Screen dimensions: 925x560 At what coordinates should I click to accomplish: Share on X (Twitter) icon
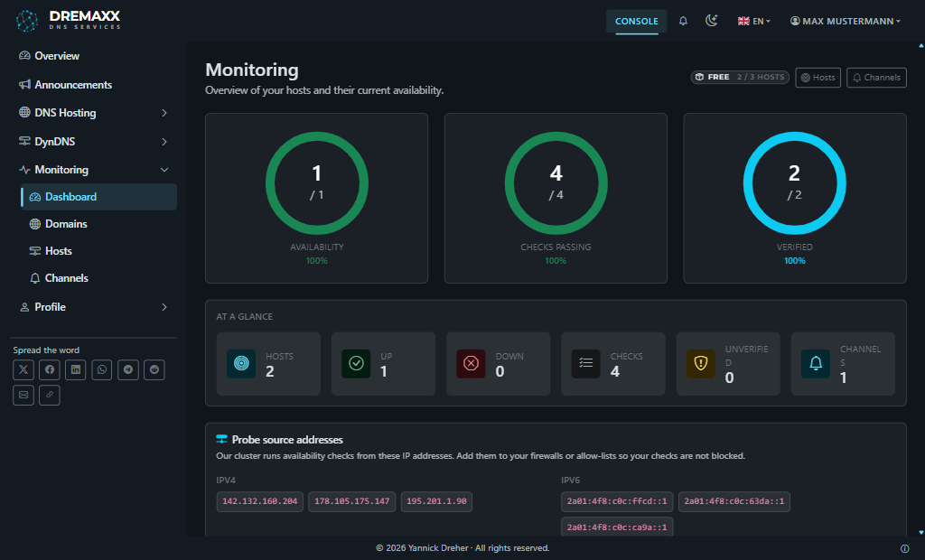(x=23, y=370)
